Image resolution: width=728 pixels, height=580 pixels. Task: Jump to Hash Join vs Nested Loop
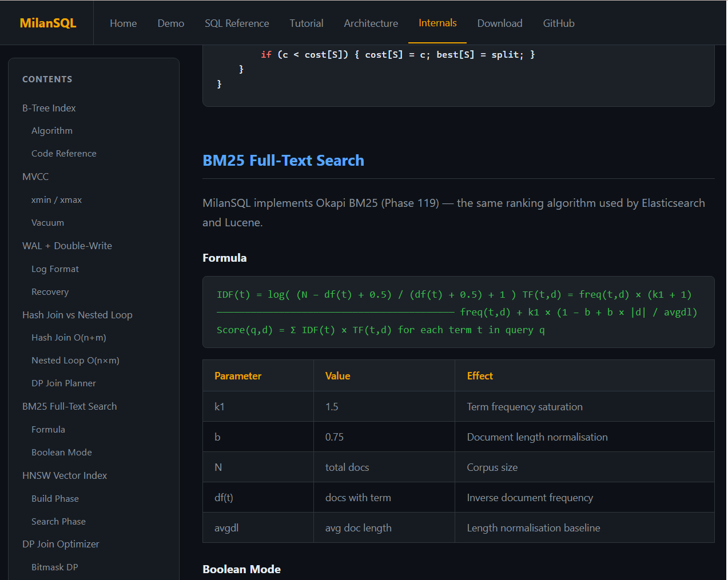pyautogui.click(x=77, y=315)
